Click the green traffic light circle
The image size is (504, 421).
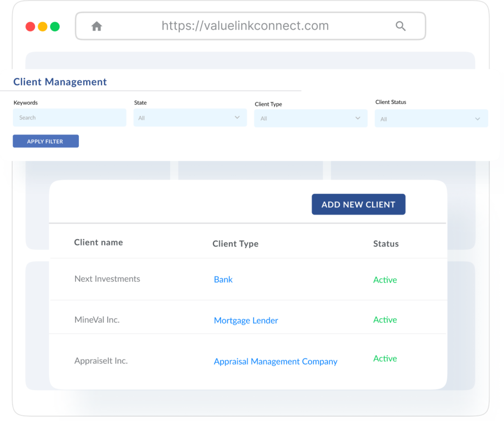tap(55, 26)
